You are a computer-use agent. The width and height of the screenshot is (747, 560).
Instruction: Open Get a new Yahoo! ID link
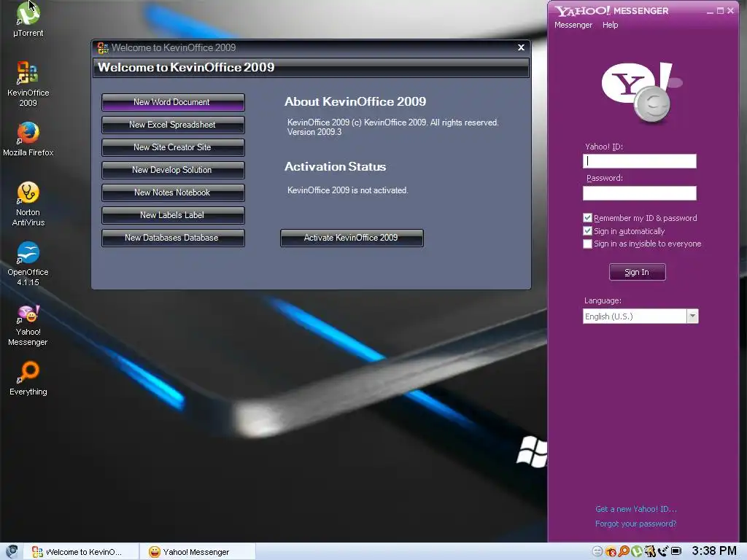tap(636, 509)
